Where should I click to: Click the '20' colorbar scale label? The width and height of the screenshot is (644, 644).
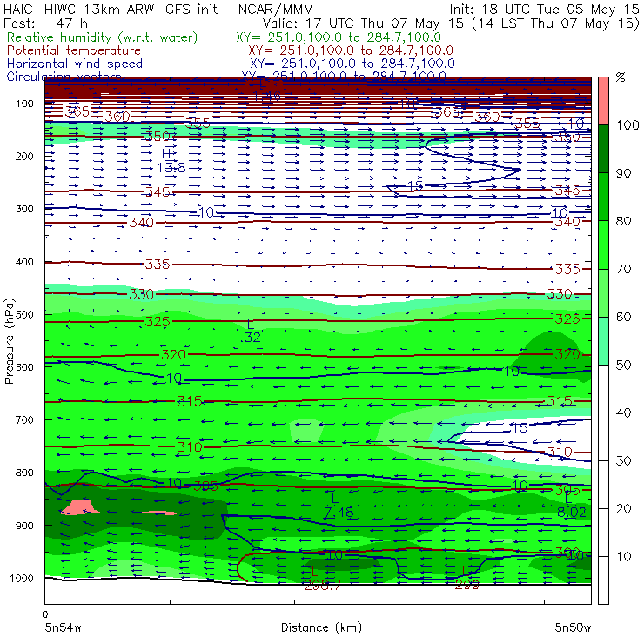624,509
